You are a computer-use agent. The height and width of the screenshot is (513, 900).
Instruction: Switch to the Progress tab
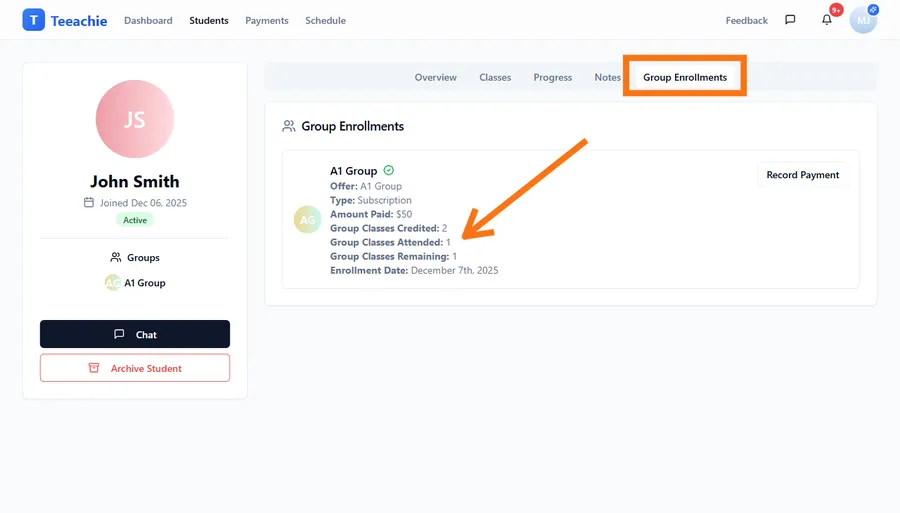point(553,77)
